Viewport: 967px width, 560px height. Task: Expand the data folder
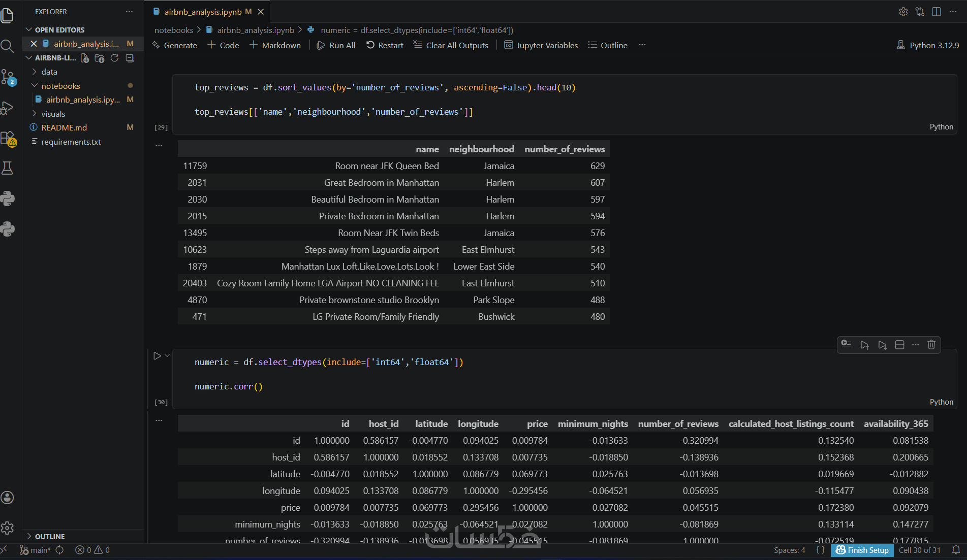[49, 72]
